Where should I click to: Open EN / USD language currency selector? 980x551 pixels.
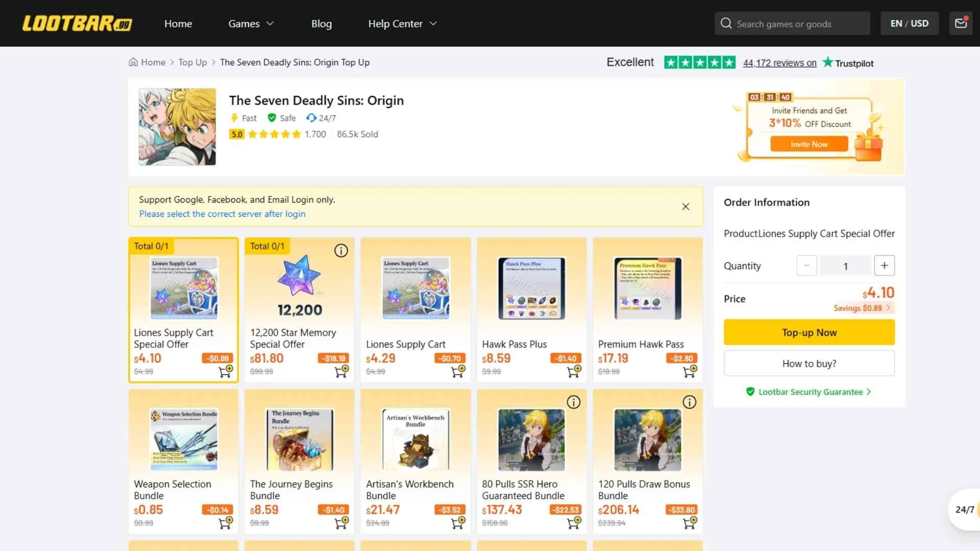click(909, 23)
